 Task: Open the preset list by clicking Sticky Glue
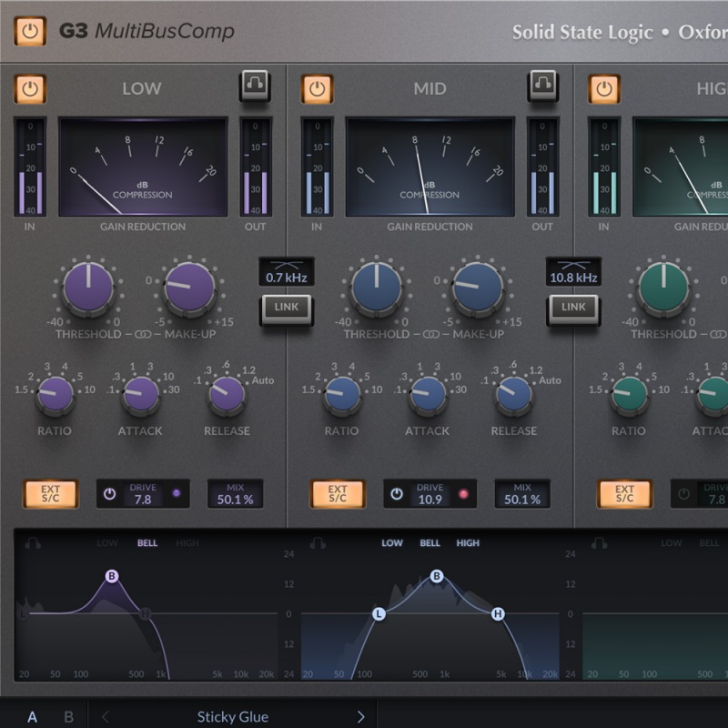232,718
